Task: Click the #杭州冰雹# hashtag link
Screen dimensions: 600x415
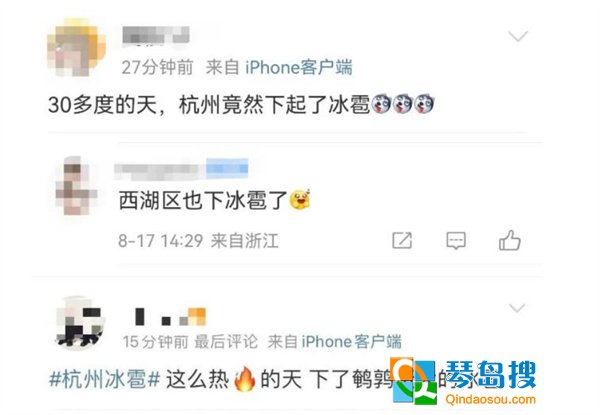Action: tap(104, 380)
